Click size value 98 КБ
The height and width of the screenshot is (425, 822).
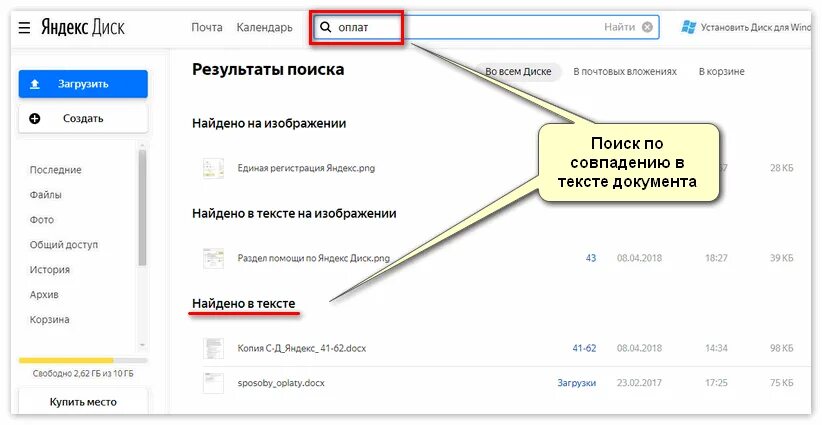(781, 348)
